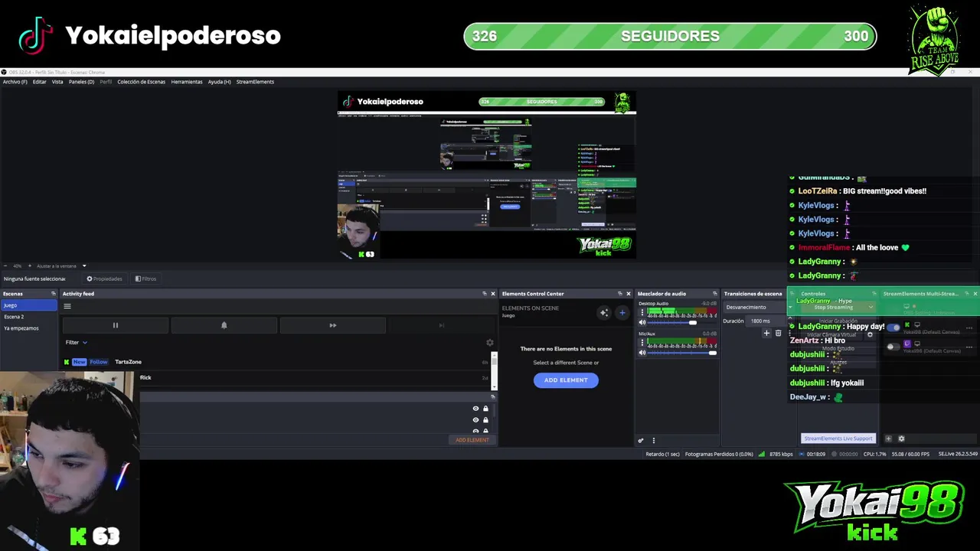Open Filtros for the source
Viewport: 980px width, 551px height.
(x=145, y=279)
